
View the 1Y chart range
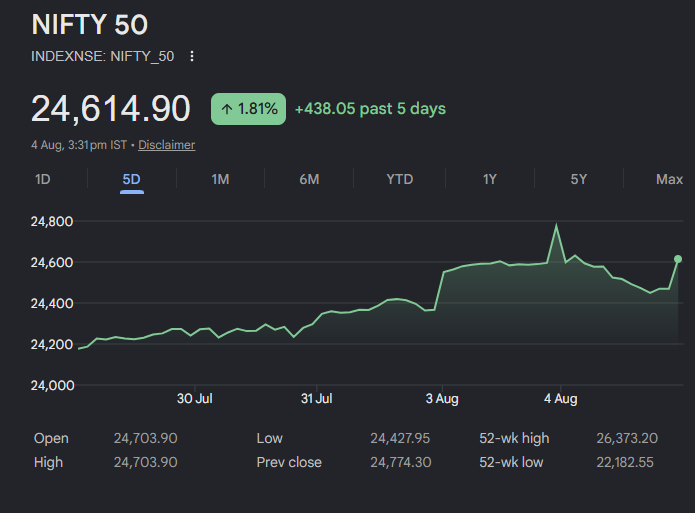(x=490, y=179)
